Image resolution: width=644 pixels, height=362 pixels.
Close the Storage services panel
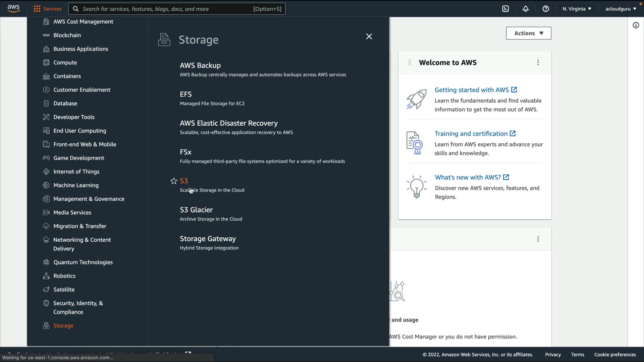click(369, 37)
